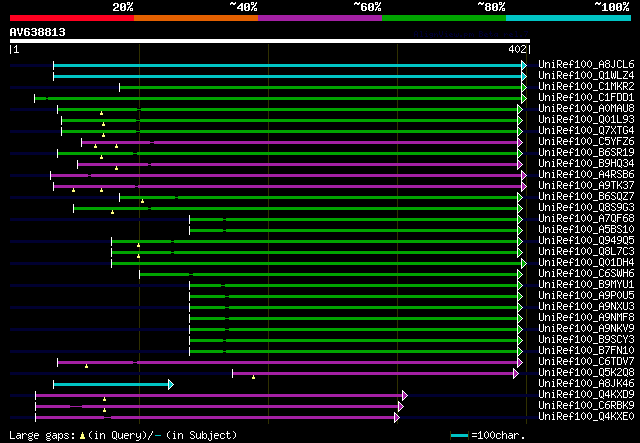Select the UniRef100_A9NKV9 label

(586, 329)
